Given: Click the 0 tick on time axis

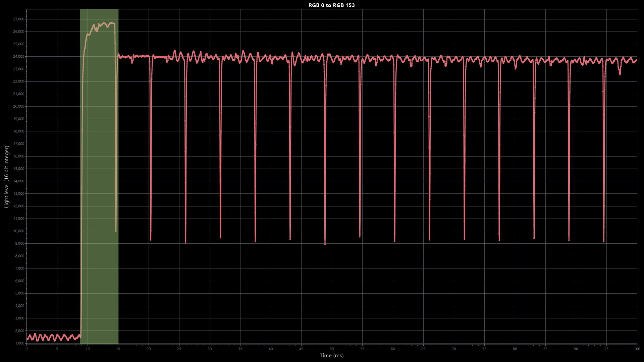Looking at the screenshot, I should pyautogui.click(x=26, y=349).
